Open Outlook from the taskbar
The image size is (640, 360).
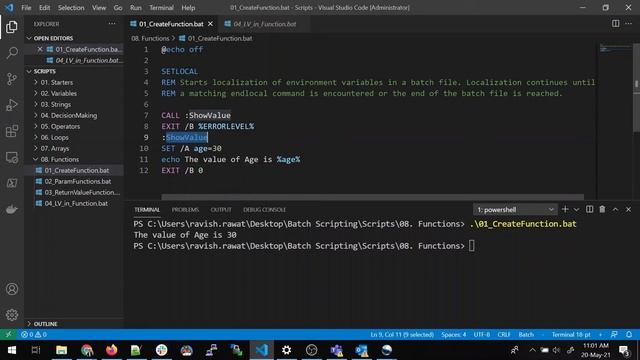[362, 350]
